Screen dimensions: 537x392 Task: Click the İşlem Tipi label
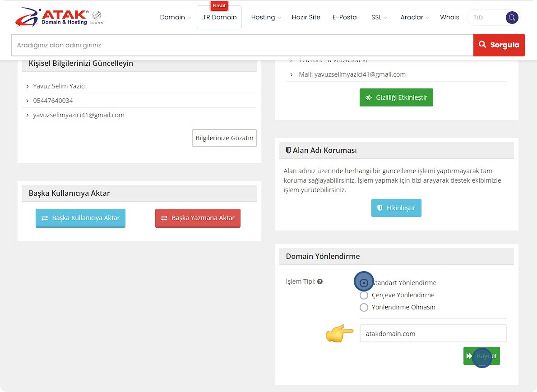coord(301,281)
